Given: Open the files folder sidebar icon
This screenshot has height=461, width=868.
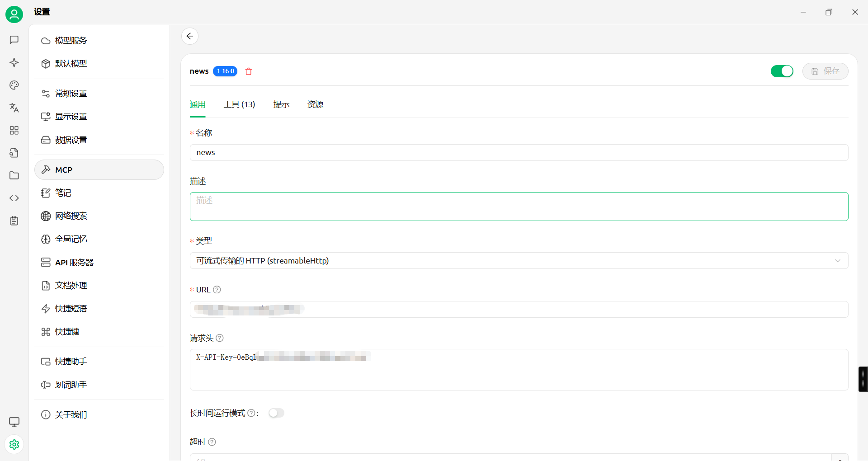Looking at the screenshot, I should [14, 175].
